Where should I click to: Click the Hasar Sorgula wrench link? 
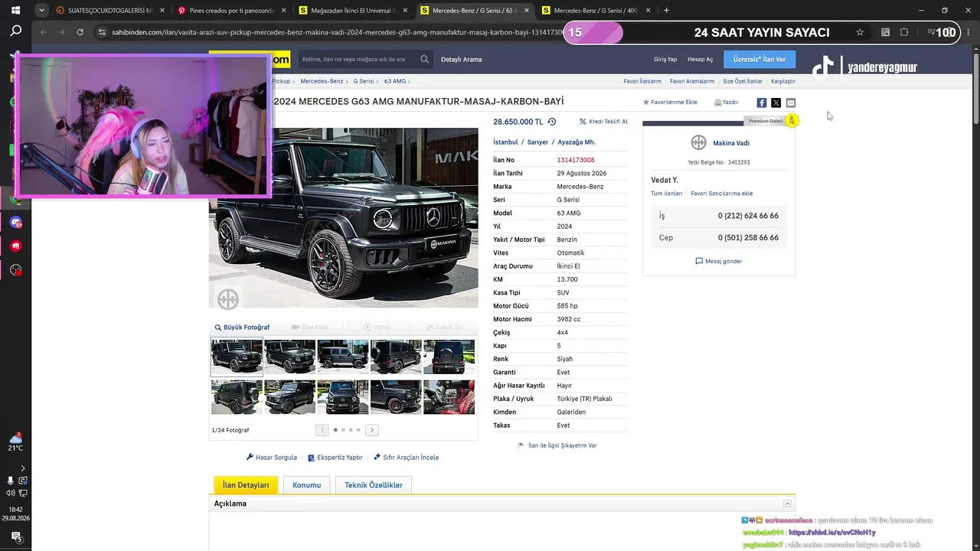[272, 458]
